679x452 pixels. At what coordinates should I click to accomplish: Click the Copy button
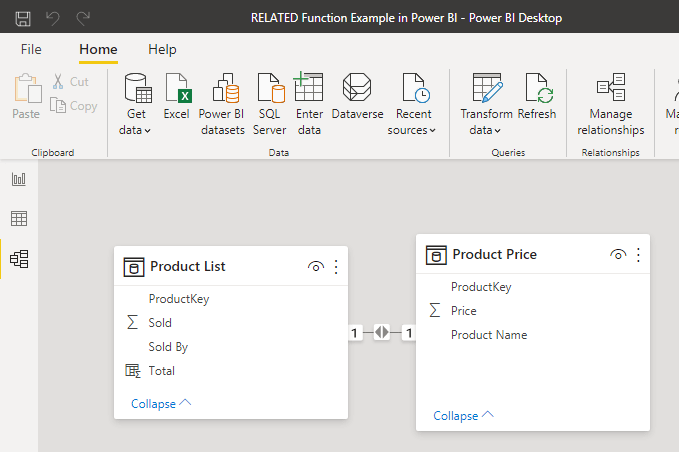tap(74, 106)
